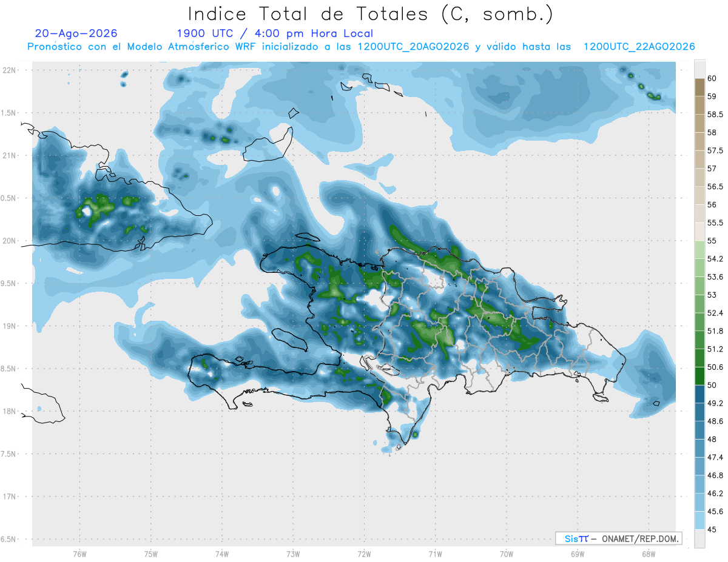Click the legend value '54.2'
728x562 pixels.
(715, 259)
